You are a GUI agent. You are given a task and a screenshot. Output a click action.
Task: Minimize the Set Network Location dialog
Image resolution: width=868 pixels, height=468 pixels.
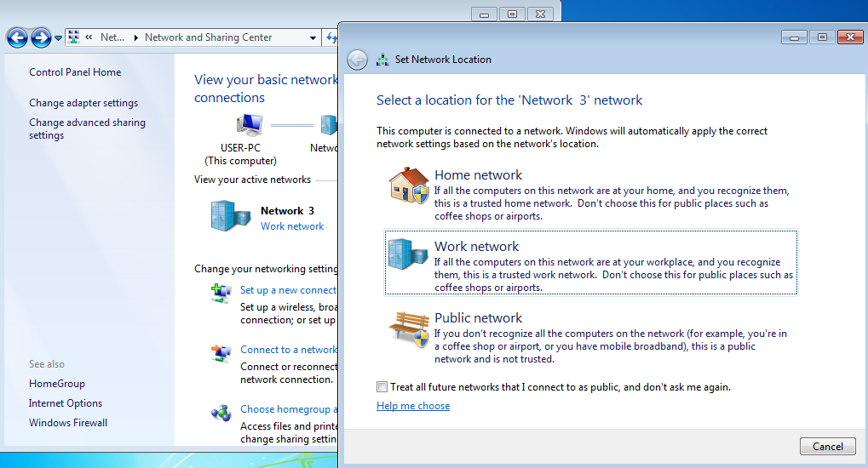click(x=794, y=37)
